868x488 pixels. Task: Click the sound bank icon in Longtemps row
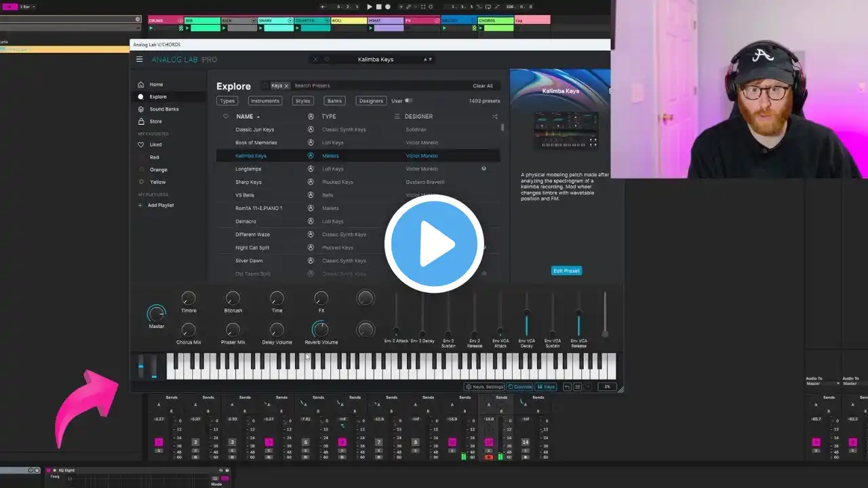(x=484, y=169)
